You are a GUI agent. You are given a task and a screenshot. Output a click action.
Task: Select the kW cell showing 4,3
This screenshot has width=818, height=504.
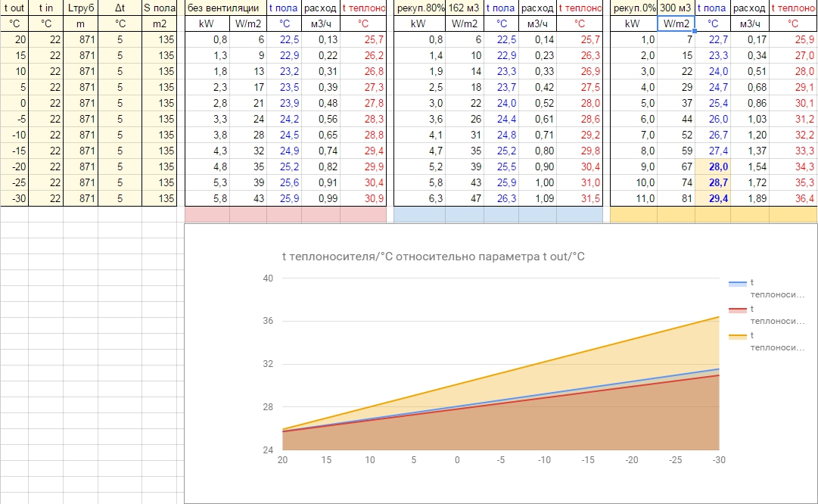pyautogui.click(x=207, y=151)
